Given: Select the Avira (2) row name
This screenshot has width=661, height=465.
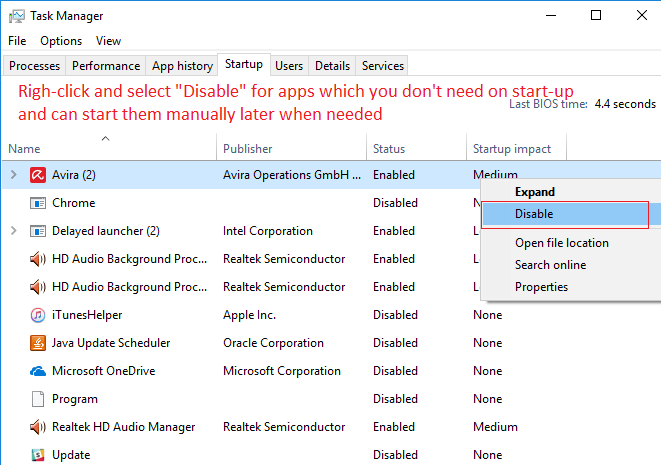Looking at the screenshot, I should pyautogui.click(x=74, y=175).
